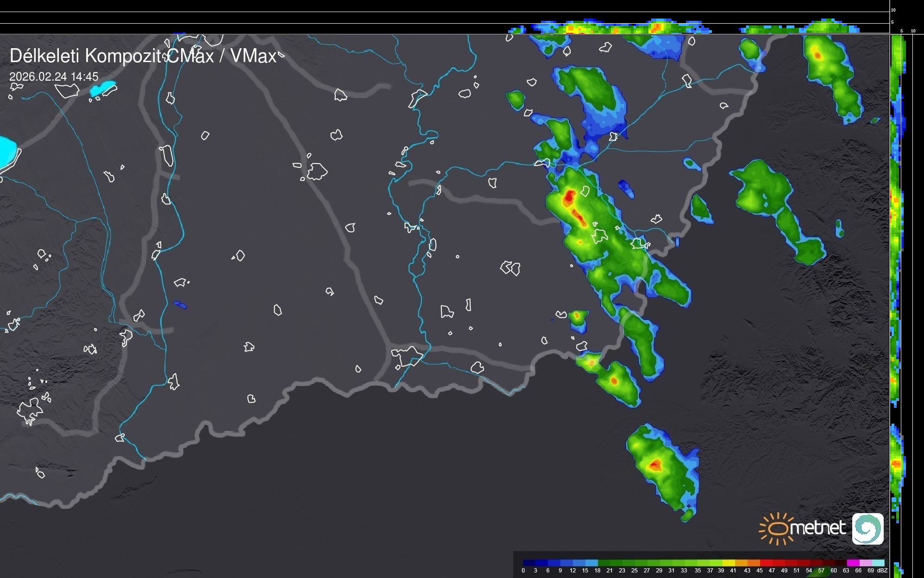Click the isolated storm cell at the bottom right
Screen dimensions: 924x578
click(x=662, y=468)
